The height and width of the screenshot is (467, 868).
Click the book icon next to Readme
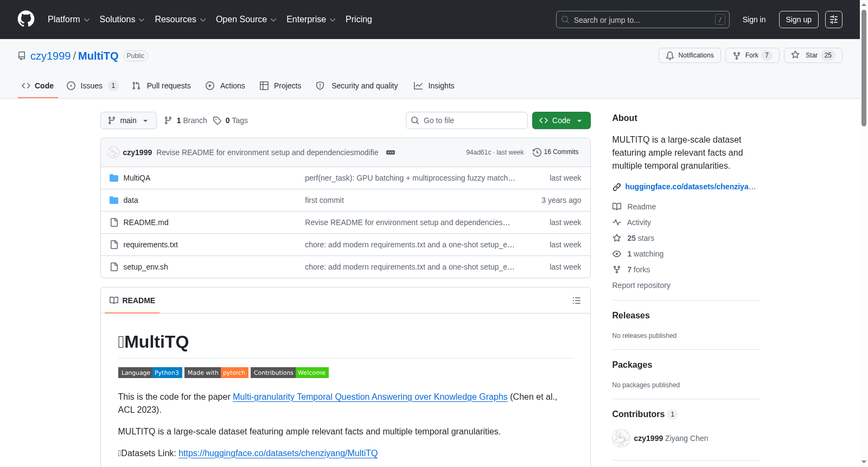coord(617,207)
